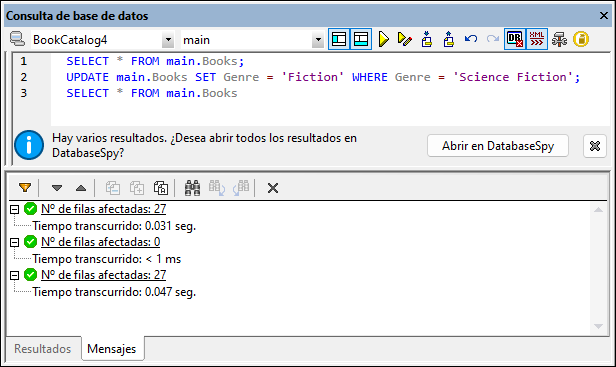The height and width of the screenshot is (367, 616).
Task: Collapse the first 'filas afectadas: 27' node
Action: click(15, 209)
